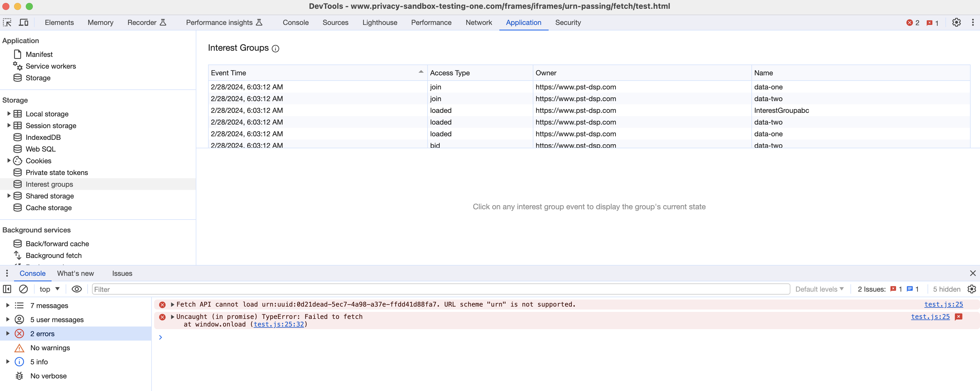Expand the 7 messages group
This screenshot has height=391, width=980.
coord(8,305)
